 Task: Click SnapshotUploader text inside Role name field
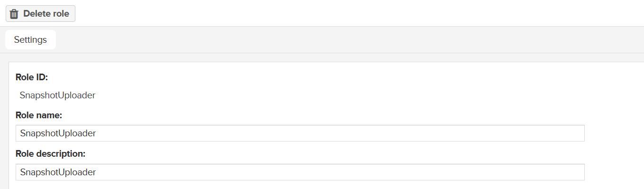coord(58,133)
